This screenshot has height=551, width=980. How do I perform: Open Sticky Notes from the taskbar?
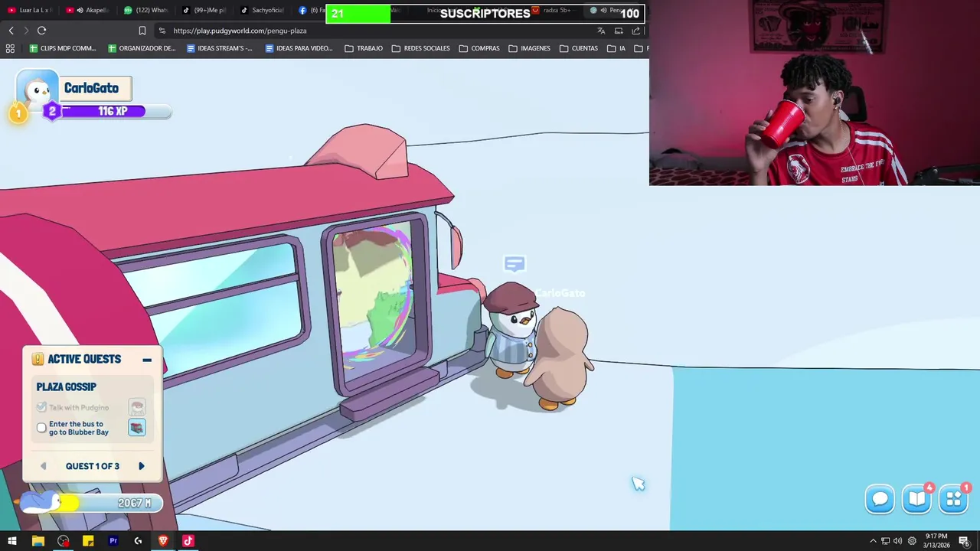point(88,541)
